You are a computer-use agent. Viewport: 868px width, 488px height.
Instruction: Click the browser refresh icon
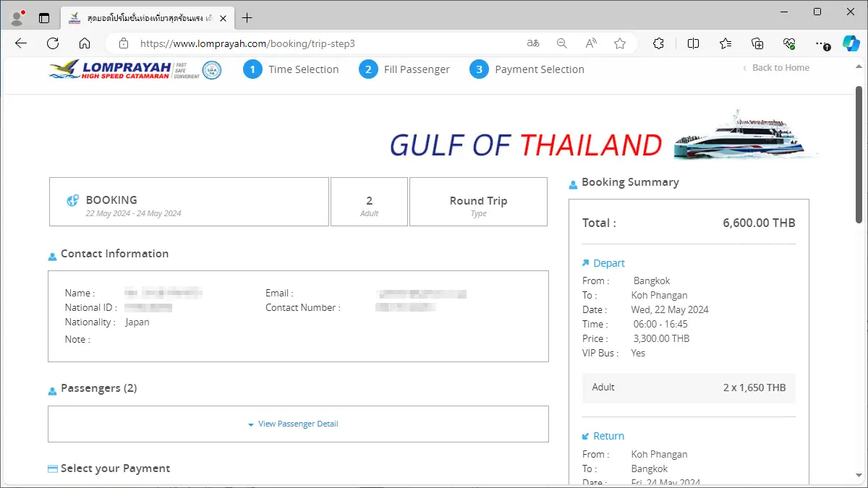tap(53, 43)
